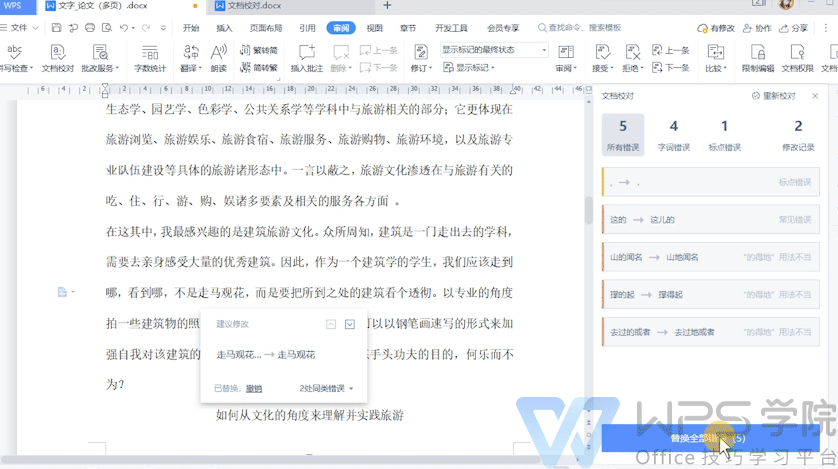Switch to the 引用 tab
838x469 pixels.
(307, 28)
